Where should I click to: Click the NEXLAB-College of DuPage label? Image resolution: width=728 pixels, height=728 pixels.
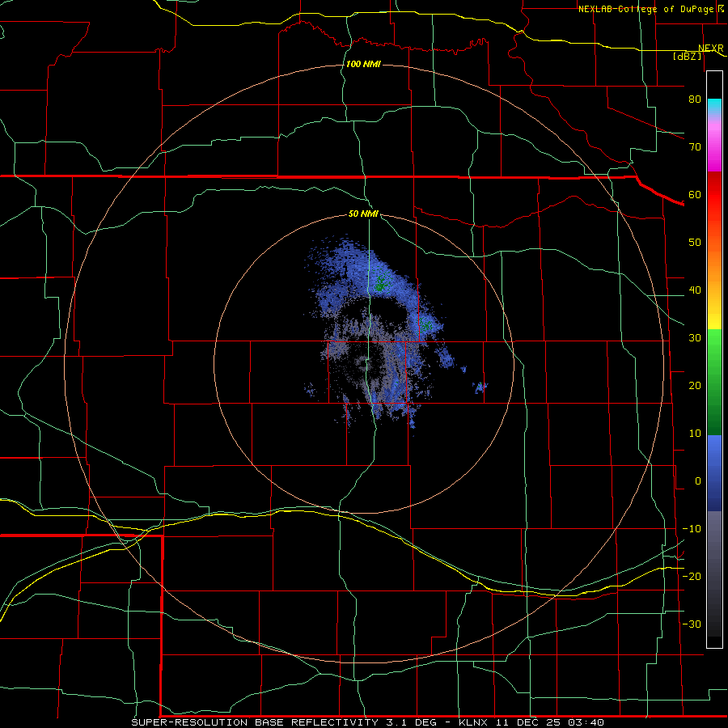pyautogui.click(x=646, y=9)
